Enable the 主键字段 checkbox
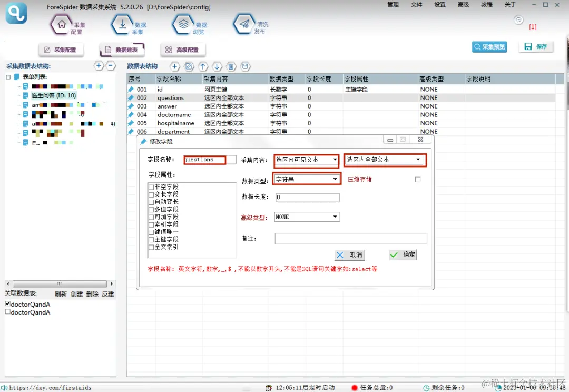The height and width of the screenshot is (392, 569). [151, 240]
